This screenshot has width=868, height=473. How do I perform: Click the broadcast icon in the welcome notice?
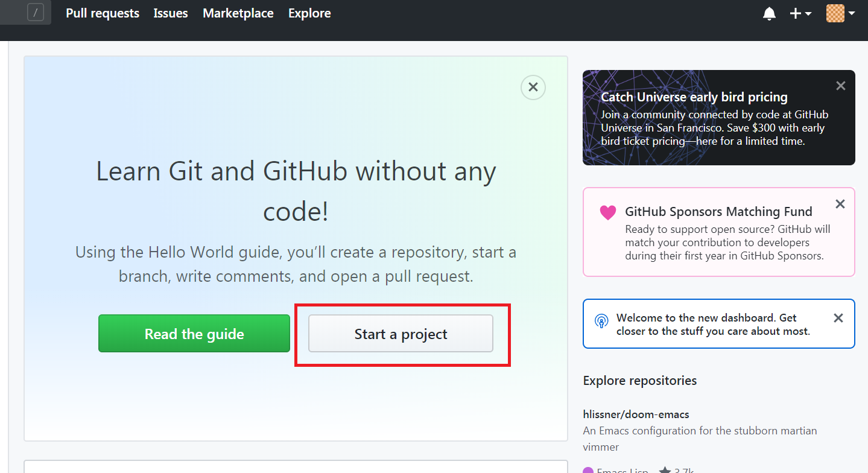coord(601,321)
